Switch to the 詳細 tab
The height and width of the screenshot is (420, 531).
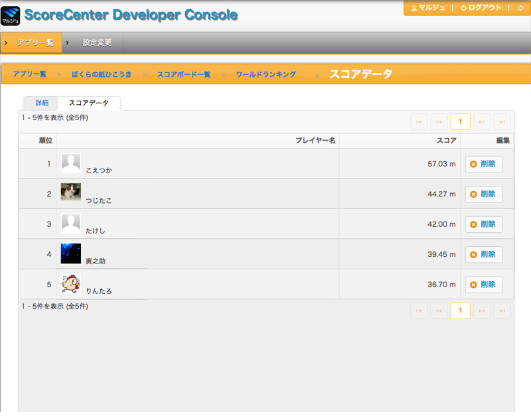[x=42, y=104]
